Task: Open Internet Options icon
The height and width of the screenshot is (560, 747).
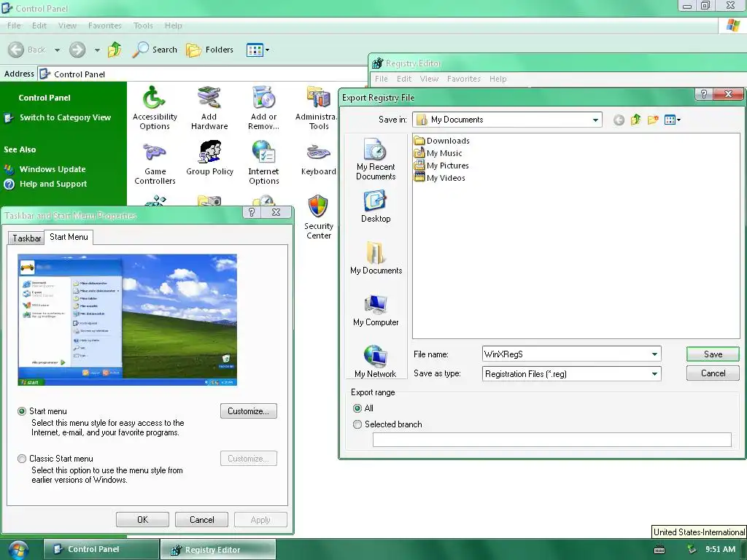Action: click(263, 163)
